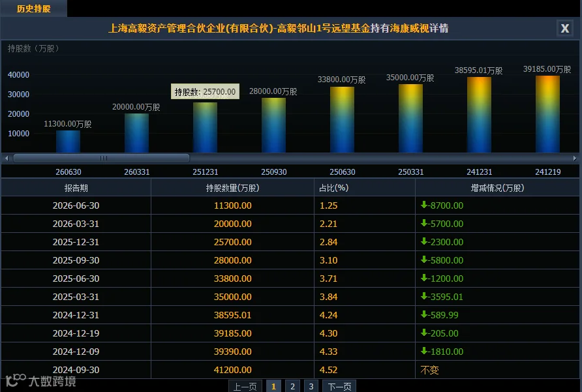The width and height of the screenshot is (582, 392).
Task: Click the change value -5700.00
Action: click(x=442, y=224)
